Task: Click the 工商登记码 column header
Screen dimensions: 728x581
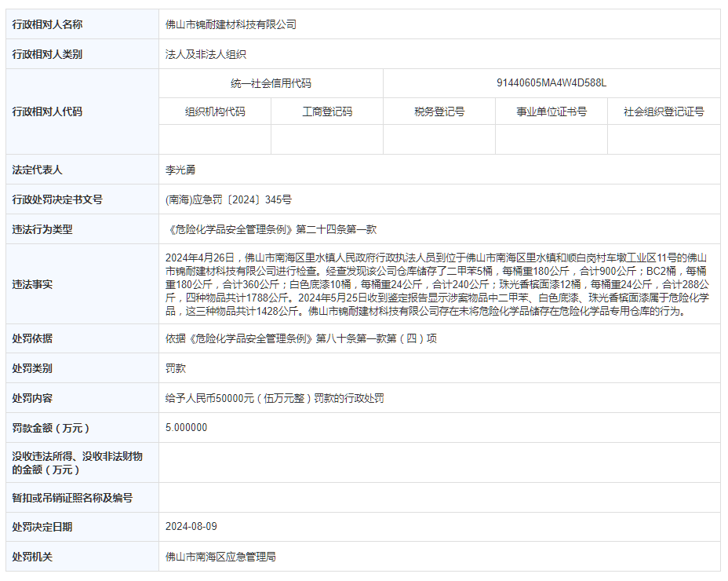Action: point(327,111)
